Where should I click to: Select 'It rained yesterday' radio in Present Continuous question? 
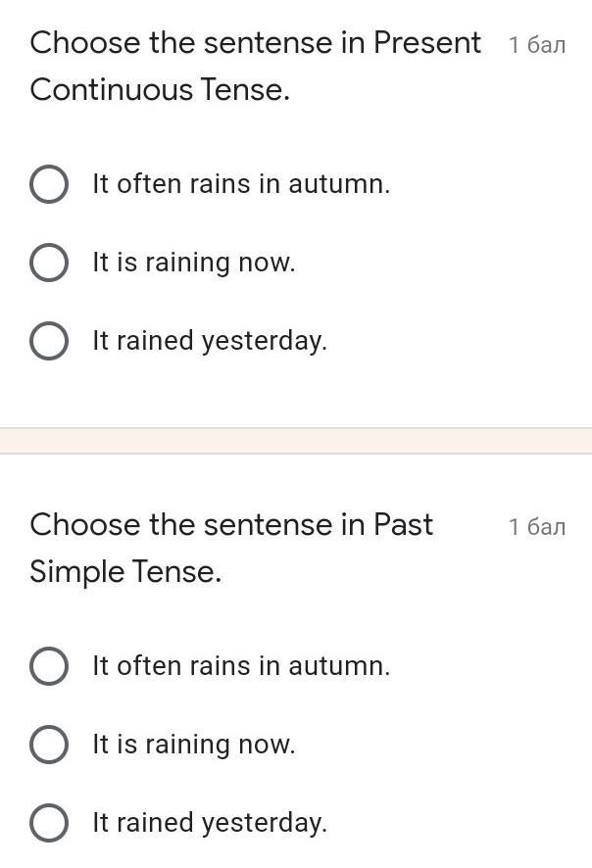pyautogui.click(x=49, y=341)
